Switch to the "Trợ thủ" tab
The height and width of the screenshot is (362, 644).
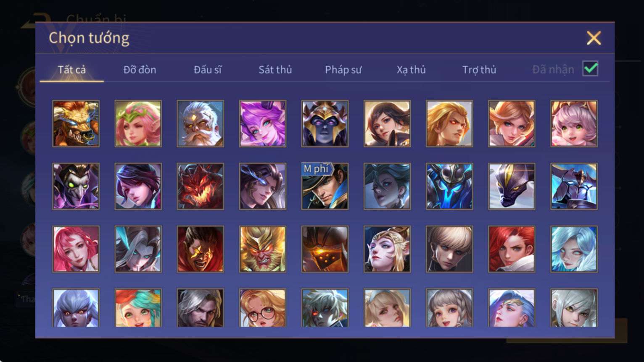click(479, 70)
